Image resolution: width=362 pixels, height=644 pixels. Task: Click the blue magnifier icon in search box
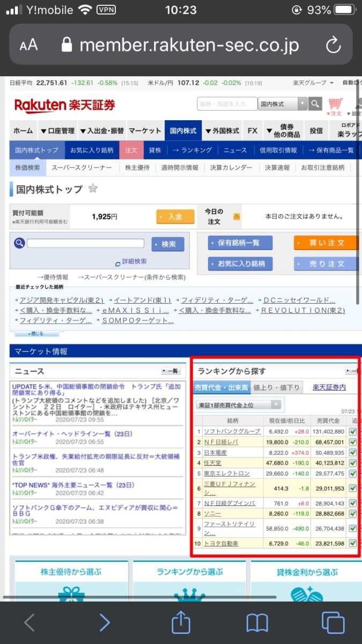coord(20,244)
